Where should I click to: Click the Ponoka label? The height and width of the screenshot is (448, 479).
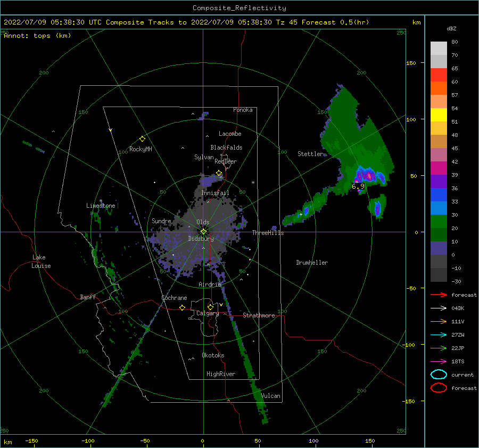click(x=243, y=110)
